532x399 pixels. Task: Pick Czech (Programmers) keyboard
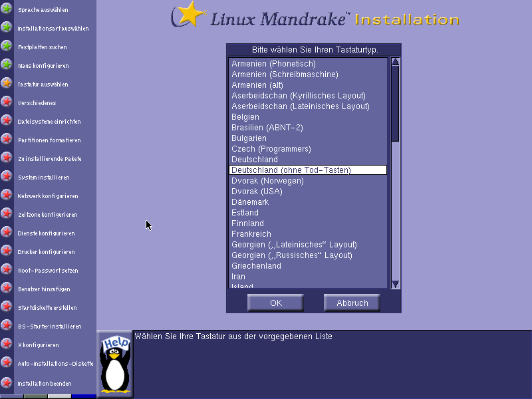pyautogui.click(x=308, y=148)
